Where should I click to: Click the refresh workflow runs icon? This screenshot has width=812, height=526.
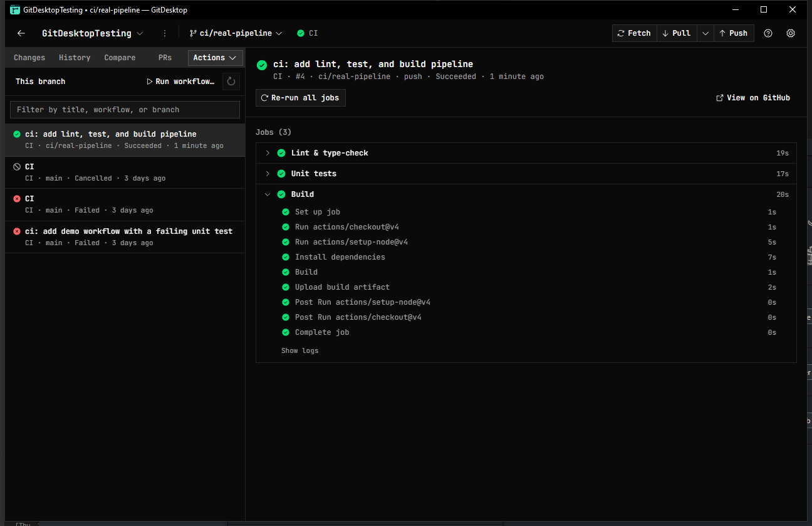click(x=231, y=82)
